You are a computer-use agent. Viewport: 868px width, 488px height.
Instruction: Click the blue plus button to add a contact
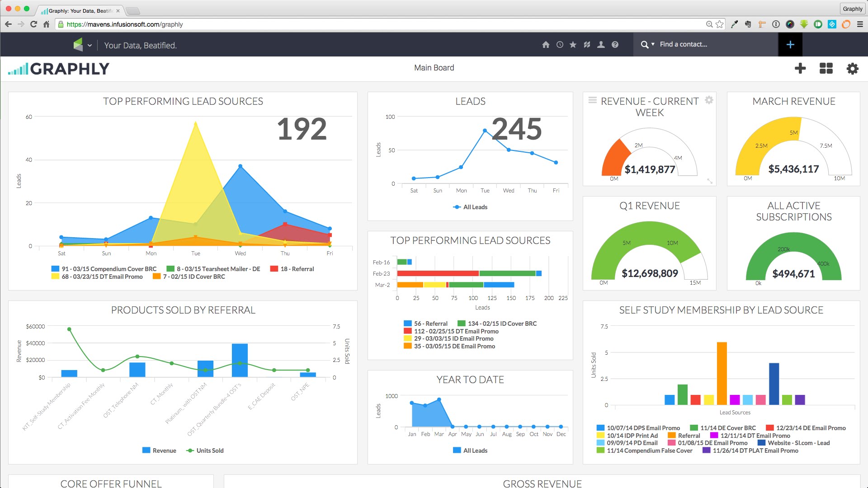click(790, 44)
